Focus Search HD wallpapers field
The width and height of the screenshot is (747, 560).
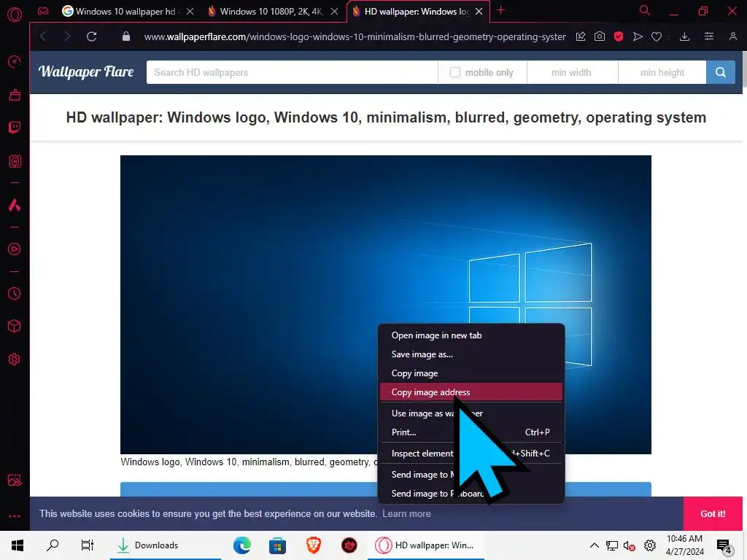[x=292, y=72]
